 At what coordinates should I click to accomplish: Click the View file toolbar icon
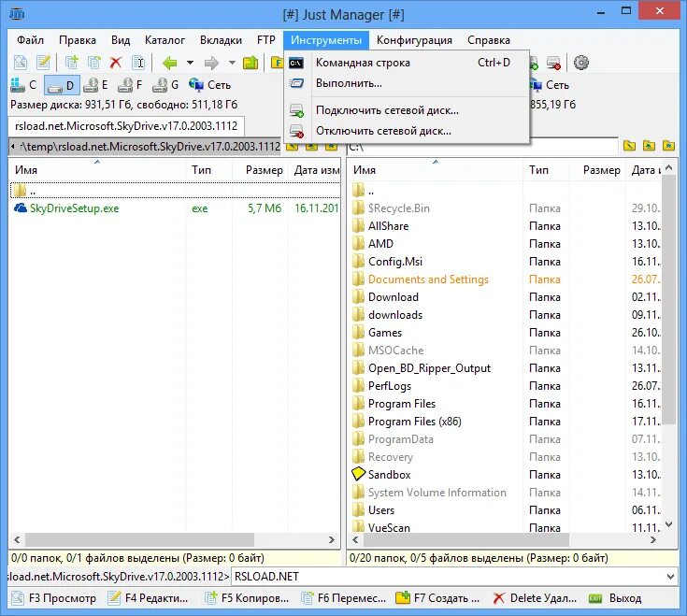[21, 63]
